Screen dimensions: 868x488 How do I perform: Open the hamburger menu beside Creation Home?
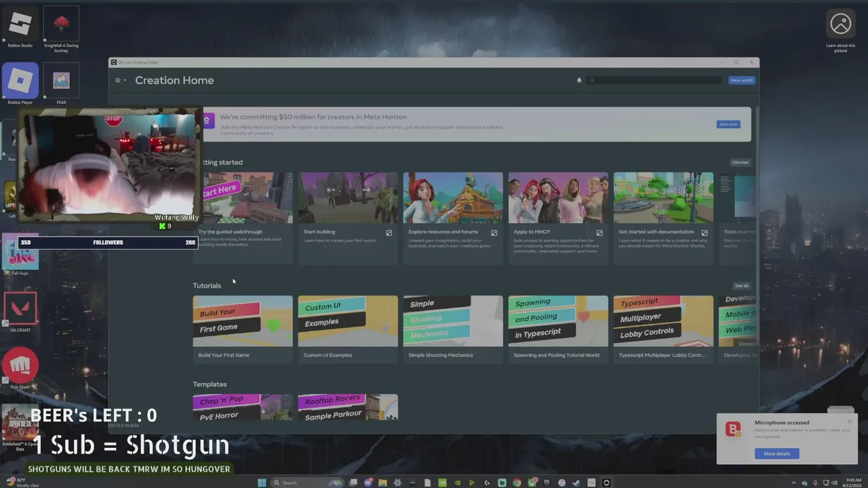tap(120, 80)
